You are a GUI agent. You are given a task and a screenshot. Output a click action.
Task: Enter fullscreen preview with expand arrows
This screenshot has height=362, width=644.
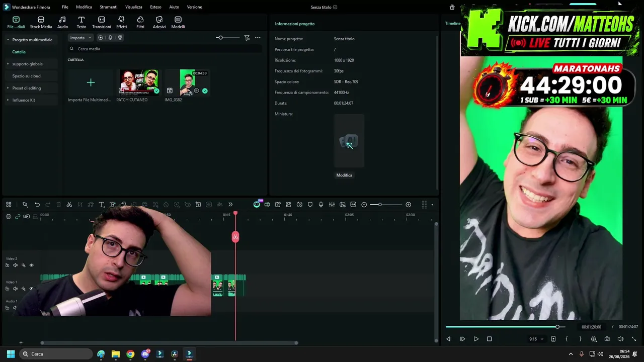click(x=633, y=339)
